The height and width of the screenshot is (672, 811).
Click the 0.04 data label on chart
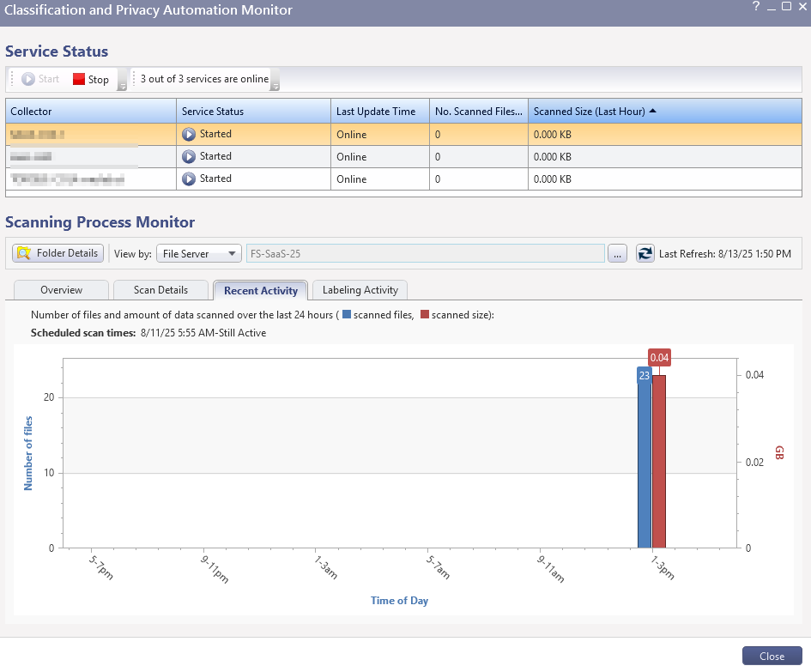pyautogui.click(x=659, y=358)
